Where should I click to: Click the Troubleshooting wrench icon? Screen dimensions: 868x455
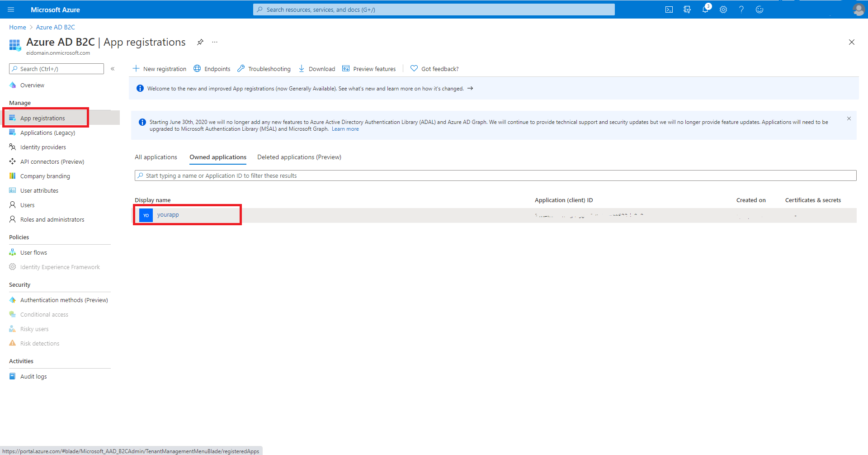[x=241, y=68]
